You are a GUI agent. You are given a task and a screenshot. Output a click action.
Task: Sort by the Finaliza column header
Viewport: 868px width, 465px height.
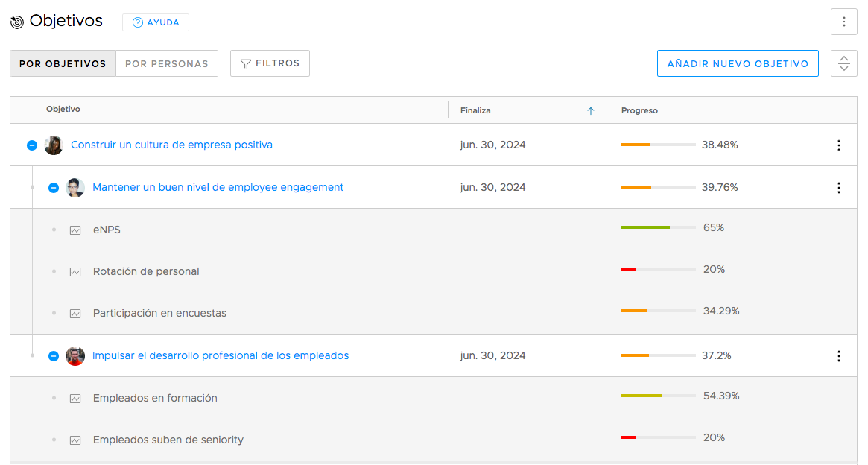point(475,110)
